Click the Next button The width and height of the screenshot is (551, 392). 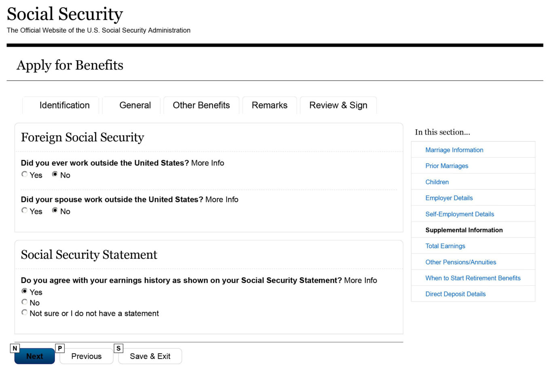[35, 356]
